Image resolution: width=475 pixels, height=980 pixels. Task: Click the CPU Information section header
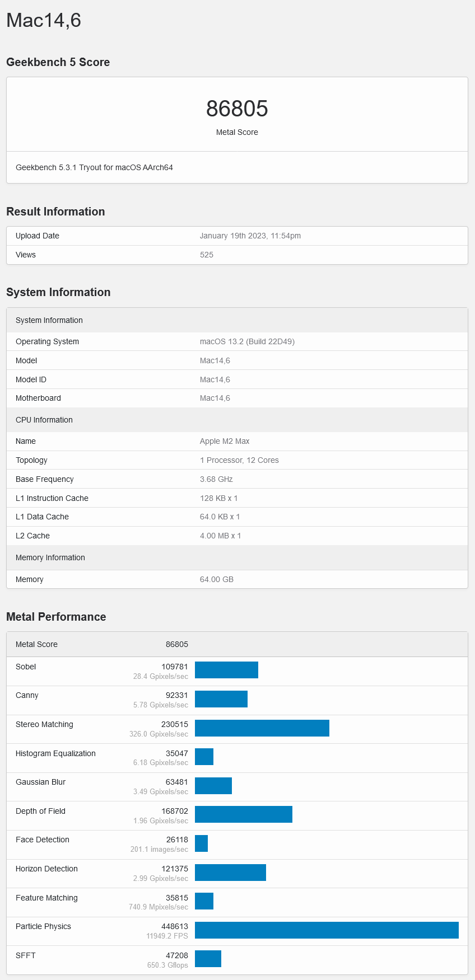click(x=44, y=420)
